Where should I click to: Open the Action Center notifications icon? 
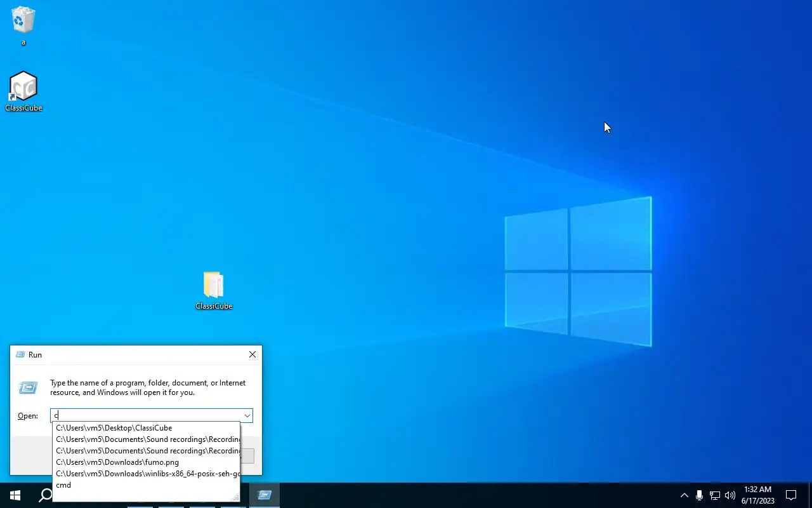point(791,495)
